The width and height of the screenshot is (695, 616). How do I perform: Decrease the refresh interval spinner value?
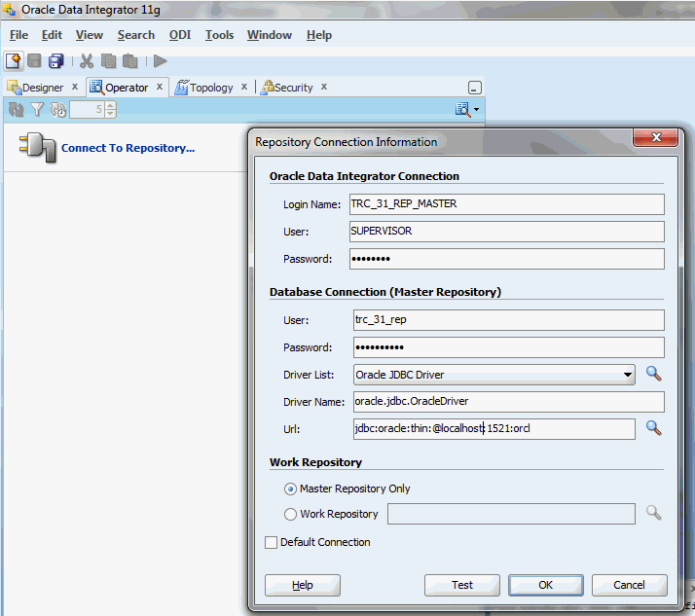tap(111, 114)
